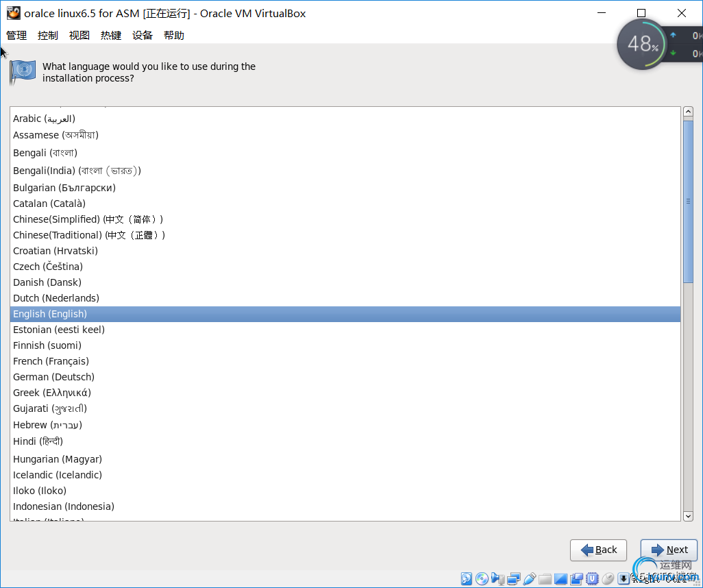Select Czech (Čeština)
The width and height of the screenshot is (703, 588).
(345, 267)
